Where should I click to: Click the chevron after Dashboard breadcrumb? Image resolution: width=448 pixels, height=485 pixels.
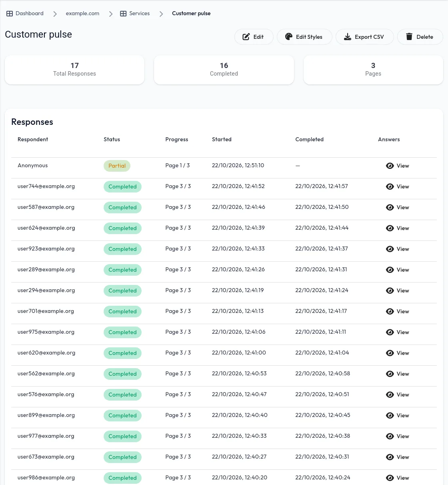click(x=55, y=14)
